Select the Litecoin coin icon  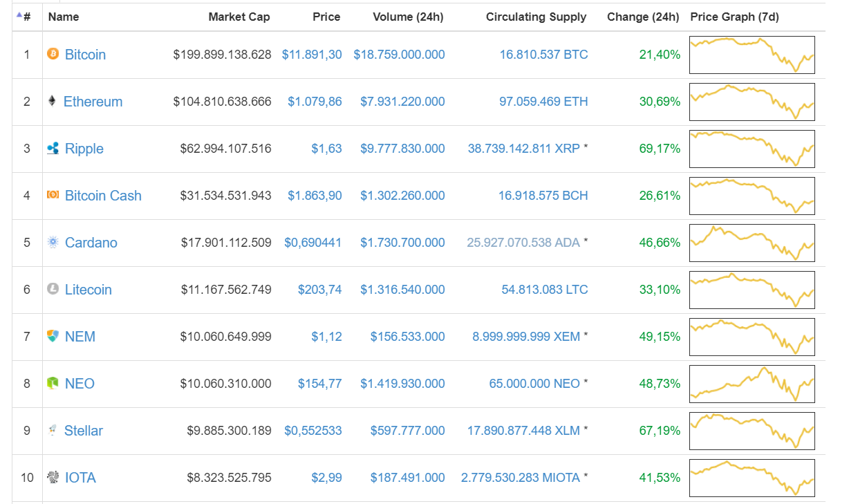pyautogui.click(x=52, y=289)
